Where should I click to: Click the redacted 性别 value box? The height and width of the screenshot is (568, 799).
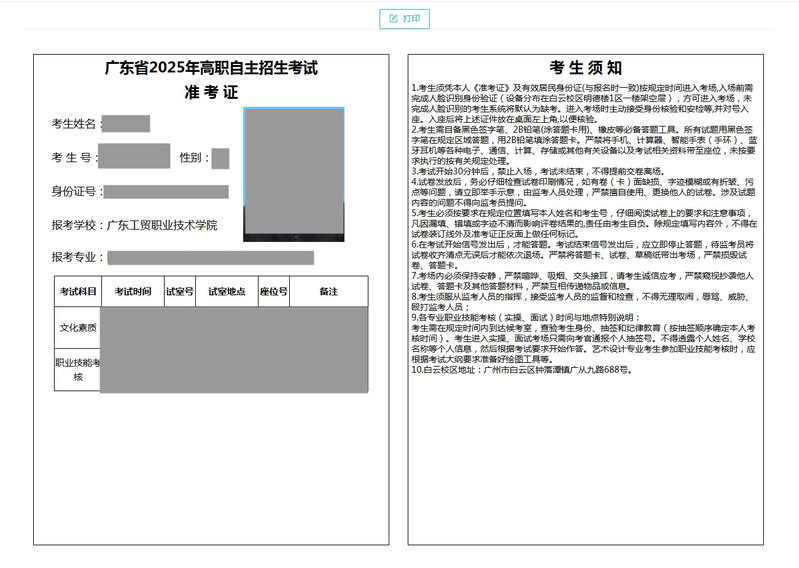click(x=220, y=158)
